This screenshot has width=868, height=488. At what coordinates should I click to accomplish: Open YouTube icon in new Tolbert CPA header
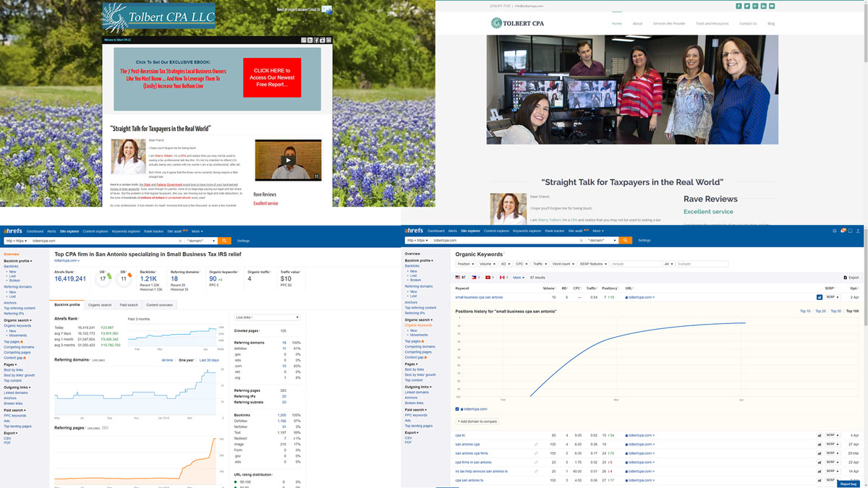[x=772, y=6]
